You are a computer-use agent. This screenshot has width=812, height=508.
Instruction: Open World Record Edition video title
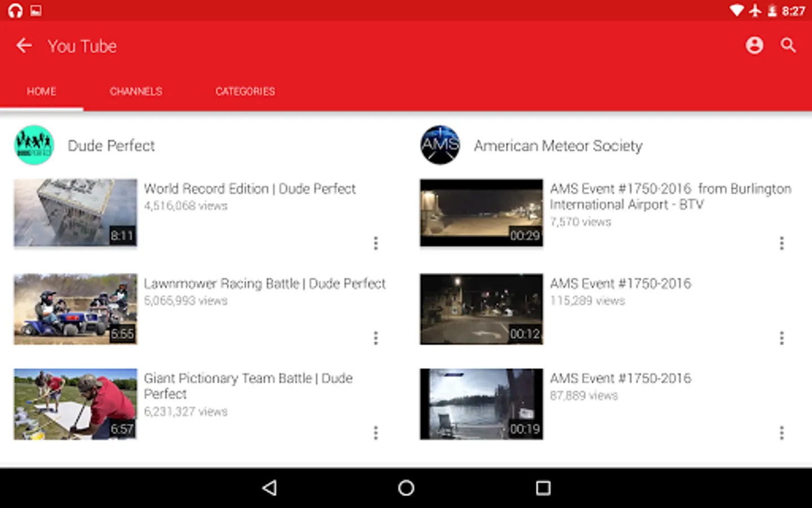250,189
